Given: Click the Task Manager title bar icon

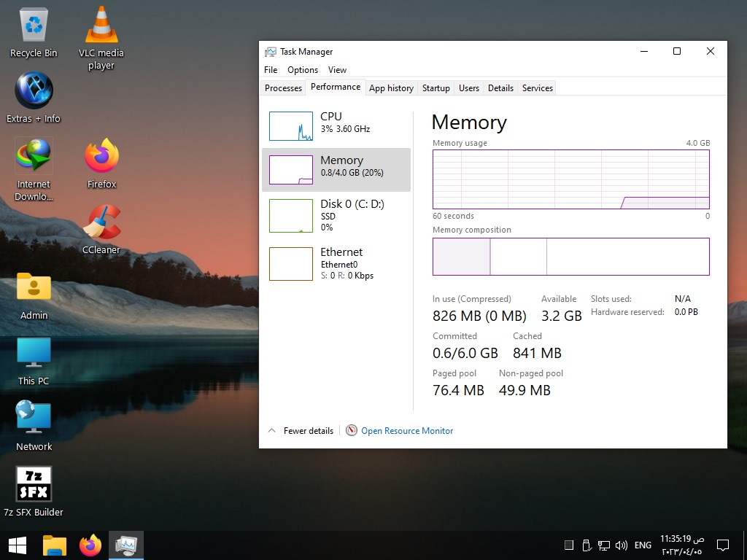Looking at the screenshot, I should point(270,52).
